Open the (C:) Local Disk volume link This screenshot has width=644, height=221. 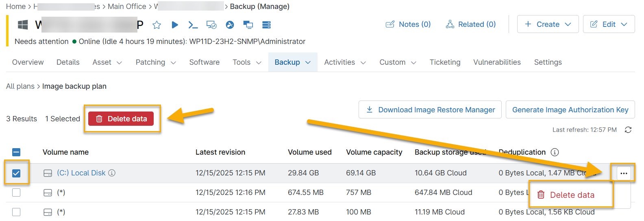[x=81, y=173]
